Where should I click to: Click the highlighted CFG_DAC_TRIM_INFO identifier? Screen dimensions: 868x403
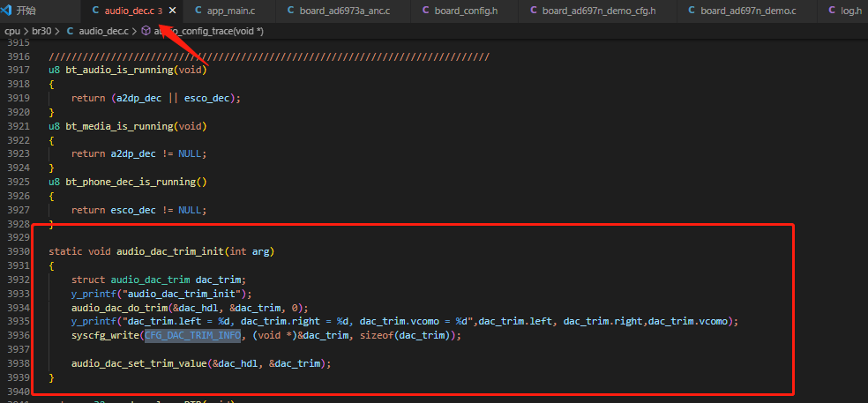(192, 335)
